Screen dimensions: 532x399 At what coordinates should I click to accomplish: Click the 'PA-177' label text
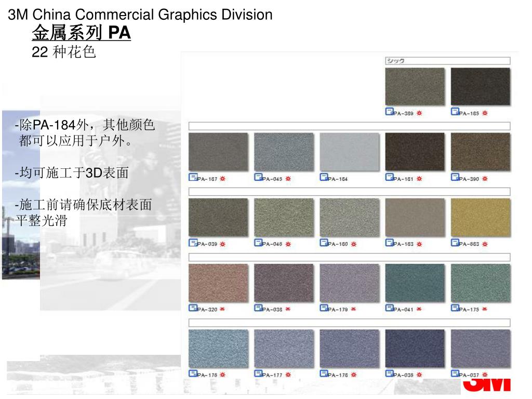[272, 375]
